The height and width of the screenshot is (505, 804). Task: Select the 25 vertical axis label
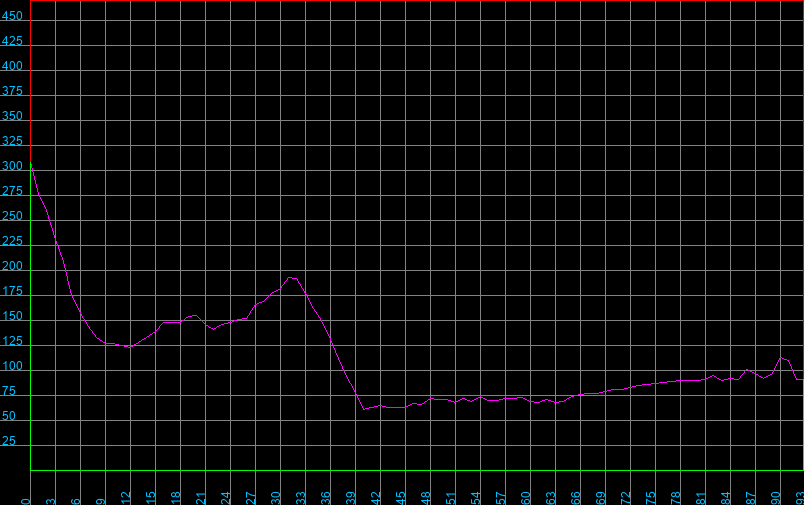[9, 441]
